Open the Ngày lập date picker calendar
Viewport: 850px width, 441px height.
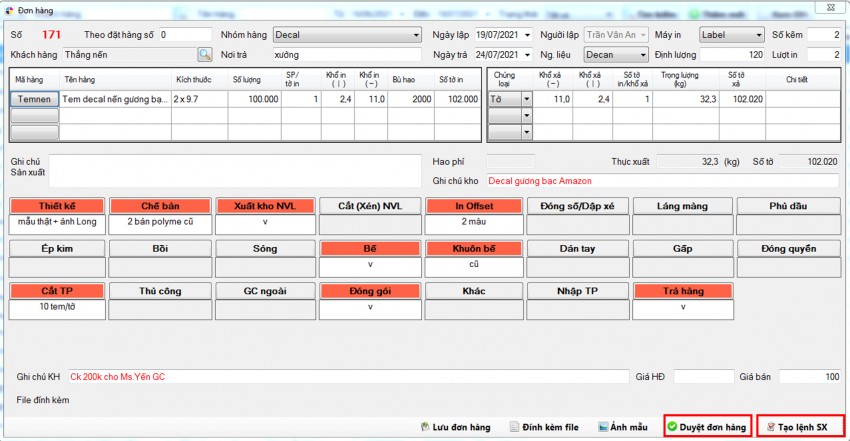tap(523, 35)
